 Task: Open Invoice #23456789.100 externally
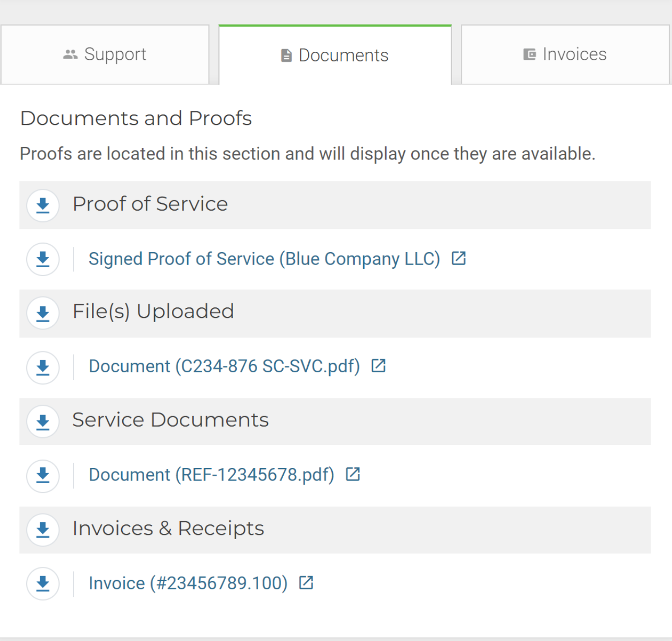pos(306,582)
